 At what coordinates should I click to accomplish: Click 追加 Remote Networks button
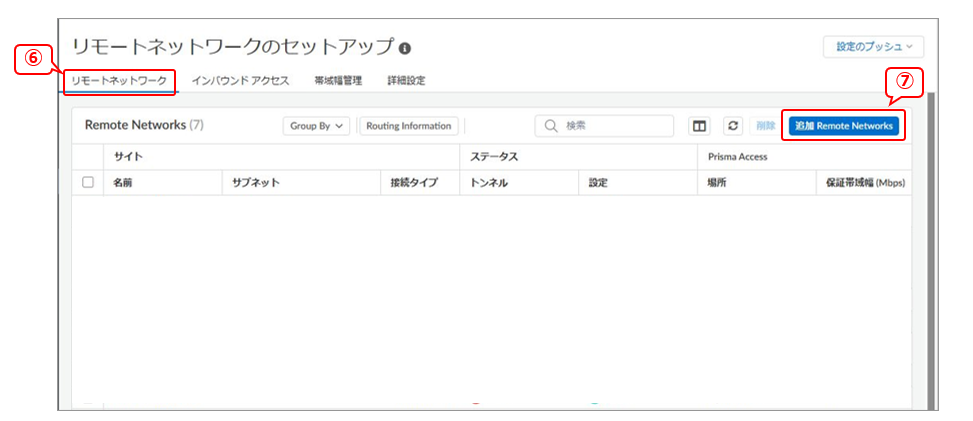(x=843, y=126)
